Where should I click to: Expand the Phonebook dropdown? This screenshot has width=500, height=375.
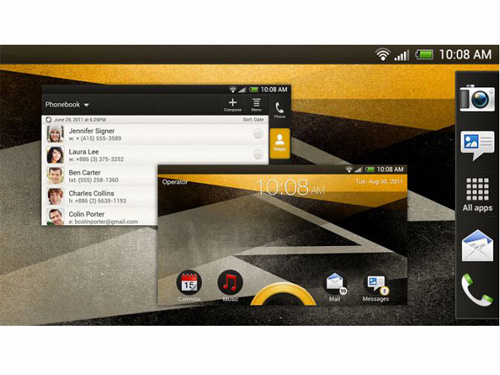(x=67, y=104)
